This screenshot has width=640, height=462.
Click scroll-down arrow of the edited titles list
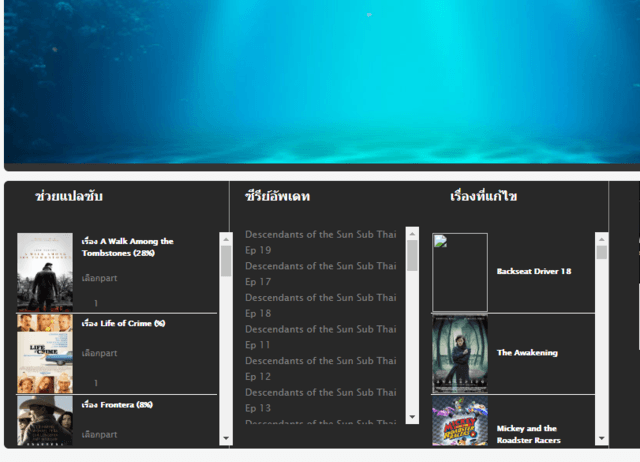click(602, 438)
